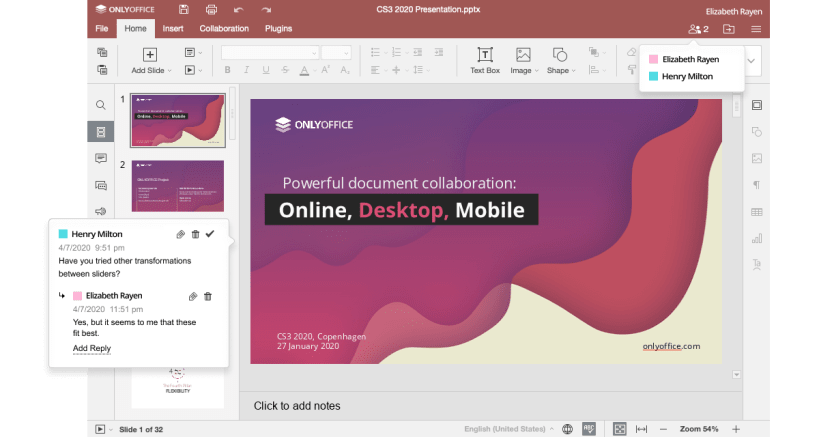Click the onlyoffice.com link on the slide
Screen dimensions: 819x437
point(671,346)
